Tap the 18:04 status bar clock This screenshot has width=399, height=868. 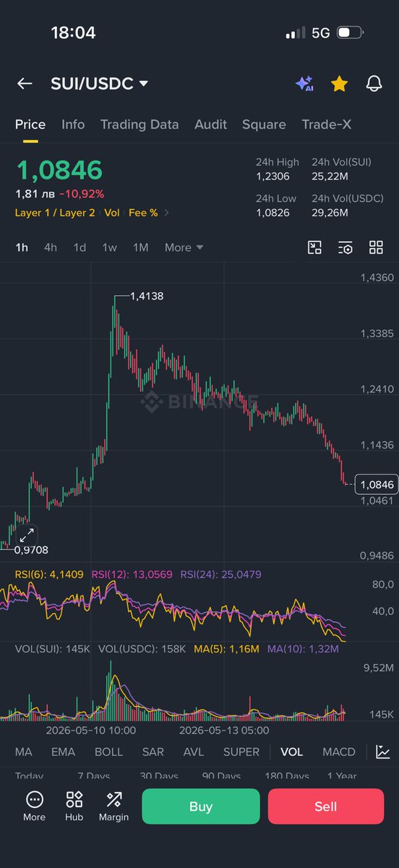tap(73, 33)
